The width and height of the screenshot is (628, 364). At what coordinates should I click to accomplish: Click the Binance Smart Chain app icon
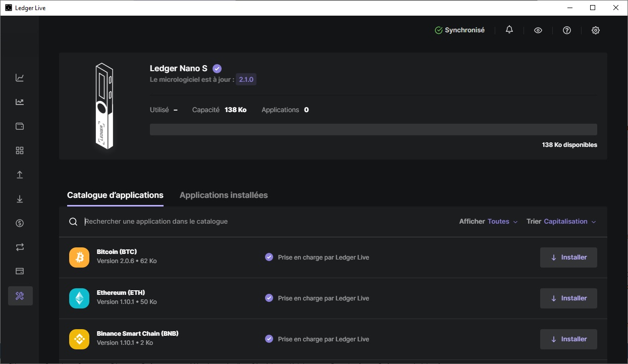pyautogui.click(x=79, y=339)
